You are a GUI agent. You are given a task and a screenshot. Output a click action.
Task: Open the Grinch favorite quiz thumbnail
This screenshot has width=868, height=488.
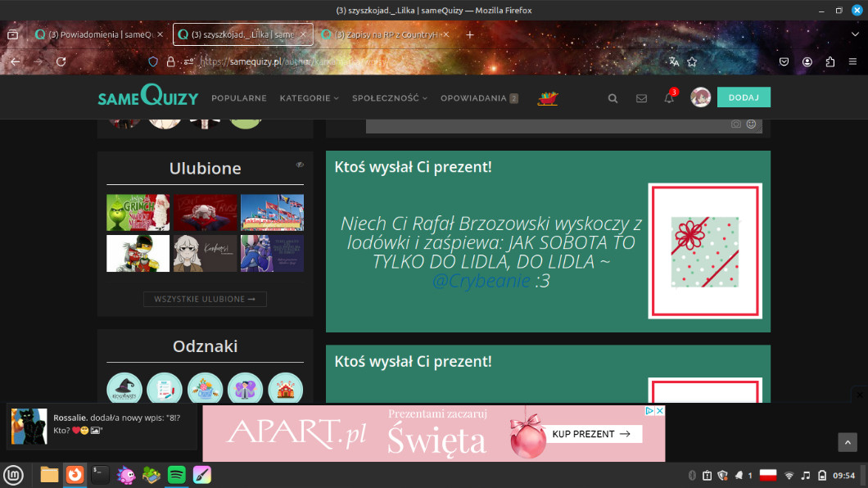(x=138, y=212)
